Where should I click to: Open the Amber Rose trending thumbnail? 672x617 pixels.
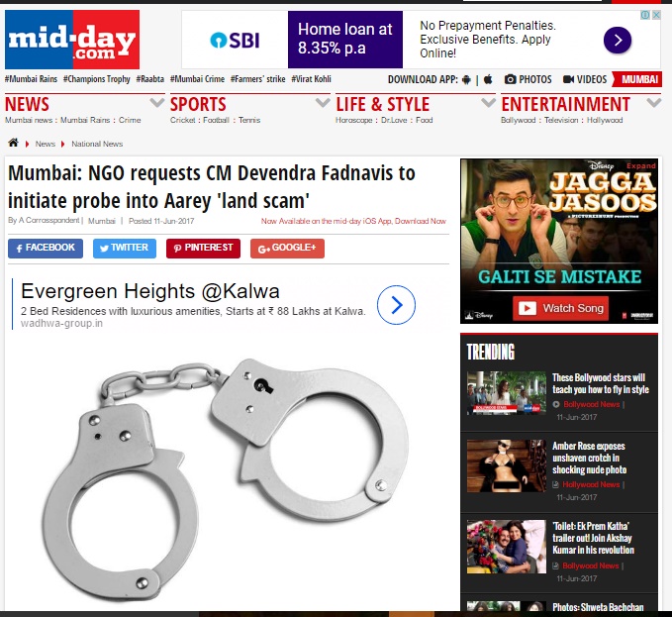(x=506, y=465)
